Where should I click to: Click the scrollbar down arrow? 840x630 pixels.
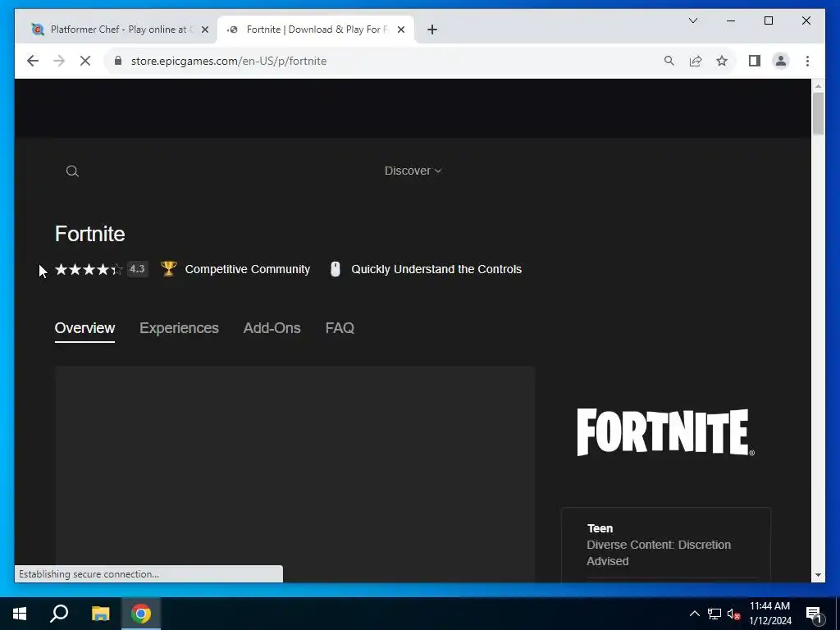pos(818,575)
